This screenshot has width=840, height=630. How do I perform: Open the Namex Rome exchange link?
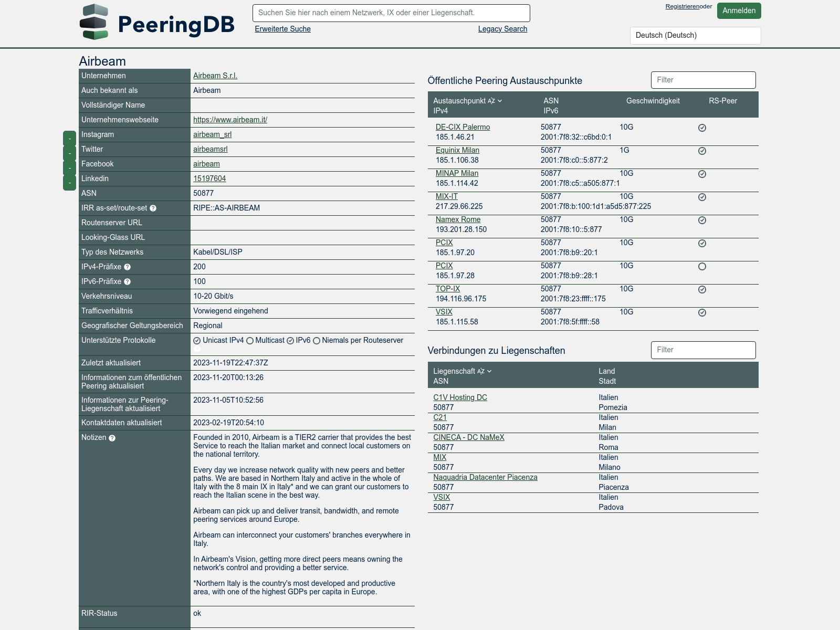coord(458,219)
